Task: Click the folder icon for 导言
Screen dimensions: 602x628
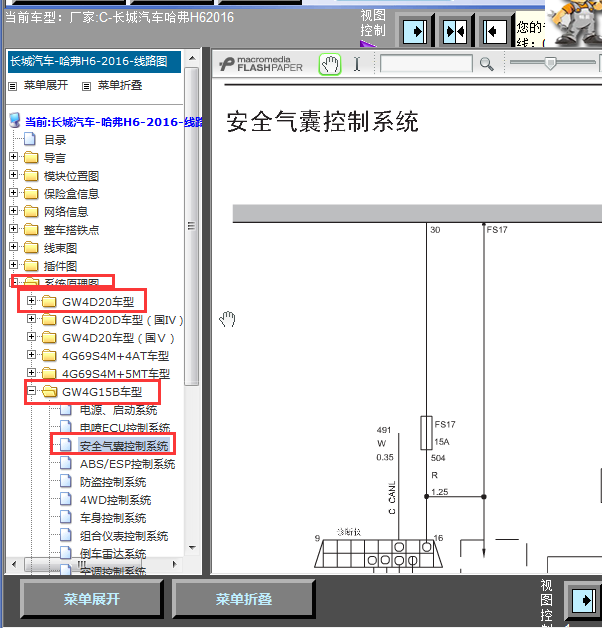Action: point(31,157)
